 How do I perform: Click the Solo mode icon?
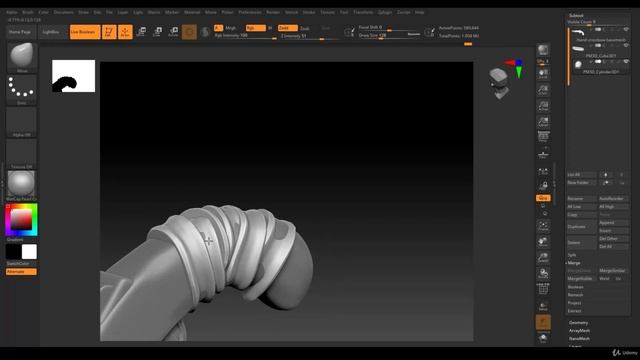(x=543, y=338)
